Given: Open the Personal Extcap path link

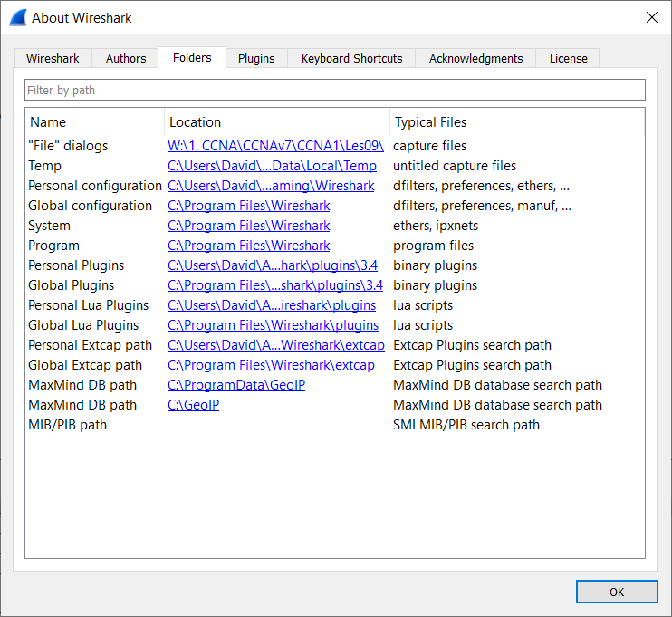Looking at the screenshot, I should 276,345.
